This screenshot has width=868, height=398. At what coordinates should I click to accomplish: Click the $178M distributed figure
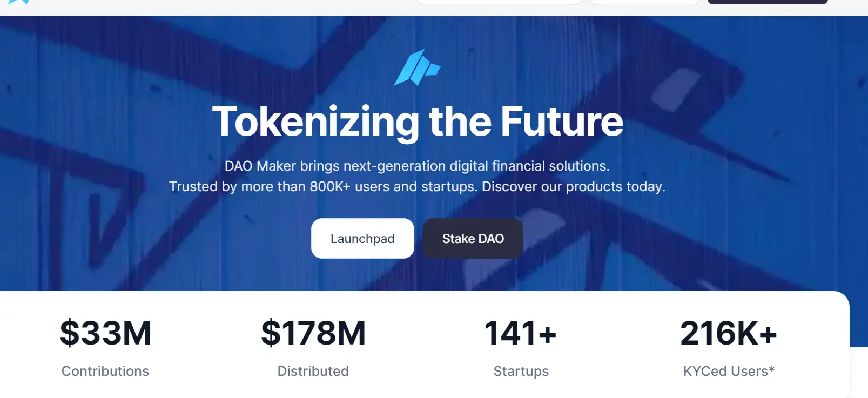click(x=313, y=333)
